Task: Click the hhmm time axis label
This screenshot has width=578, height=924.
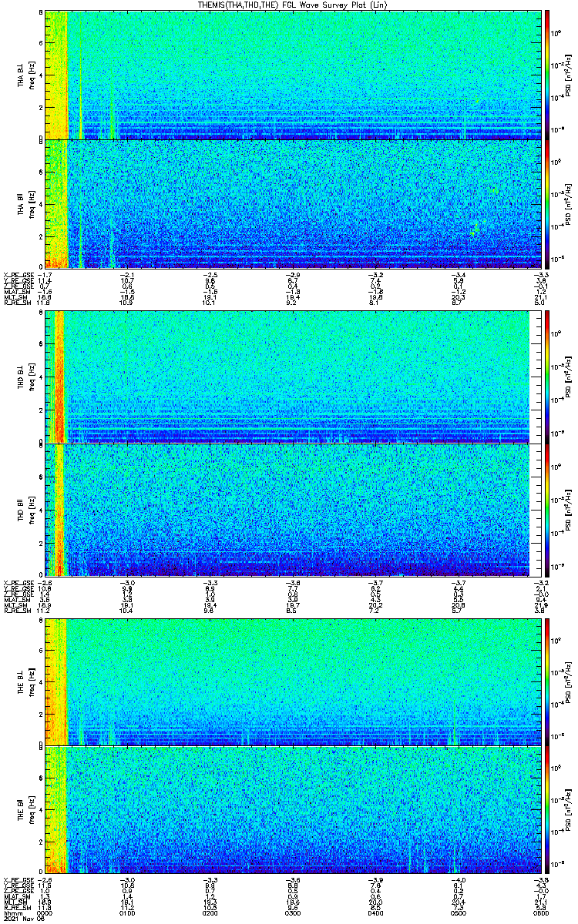Action: point(12,913)
